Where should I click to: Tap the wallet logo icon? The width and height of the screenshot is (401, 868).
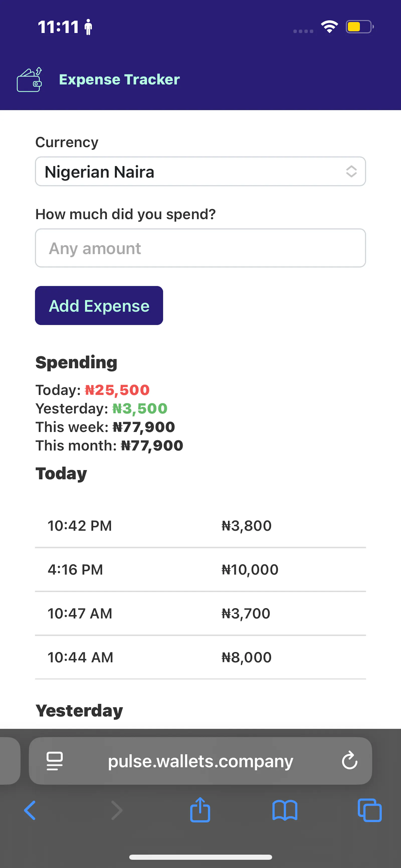click(x=29, y=79)
